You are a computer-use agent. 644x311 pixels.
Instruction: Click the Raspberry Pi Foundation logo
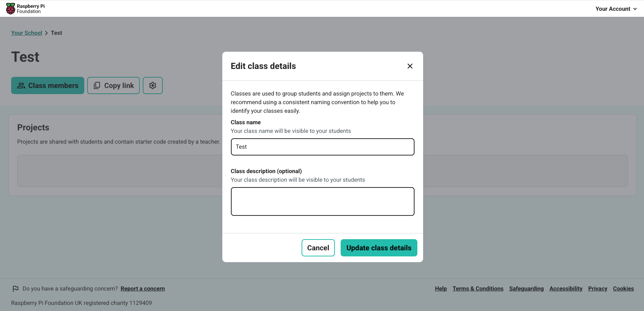pos(25,9)
